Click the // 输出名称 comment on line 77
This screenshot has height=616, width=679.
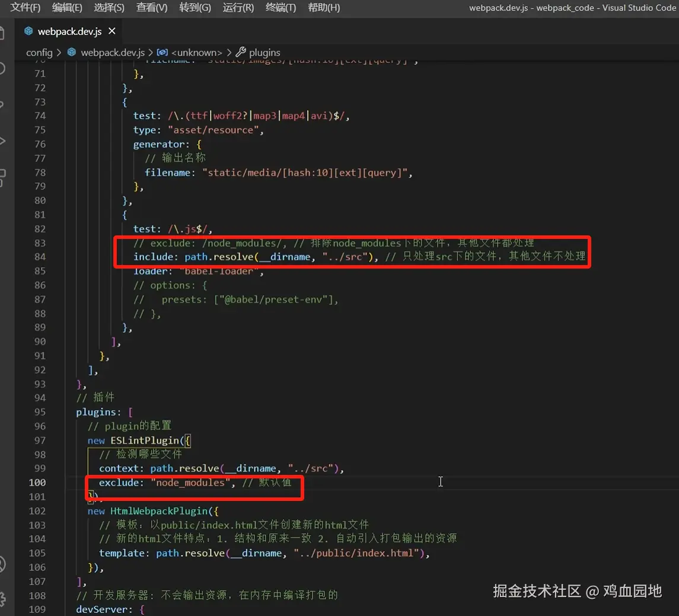[x=175, y=158]
